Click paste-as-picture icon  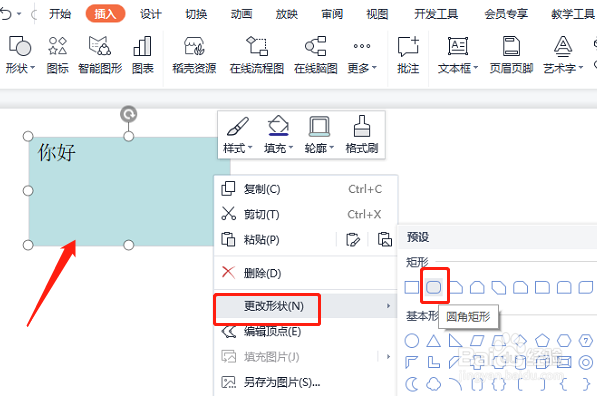385,240
